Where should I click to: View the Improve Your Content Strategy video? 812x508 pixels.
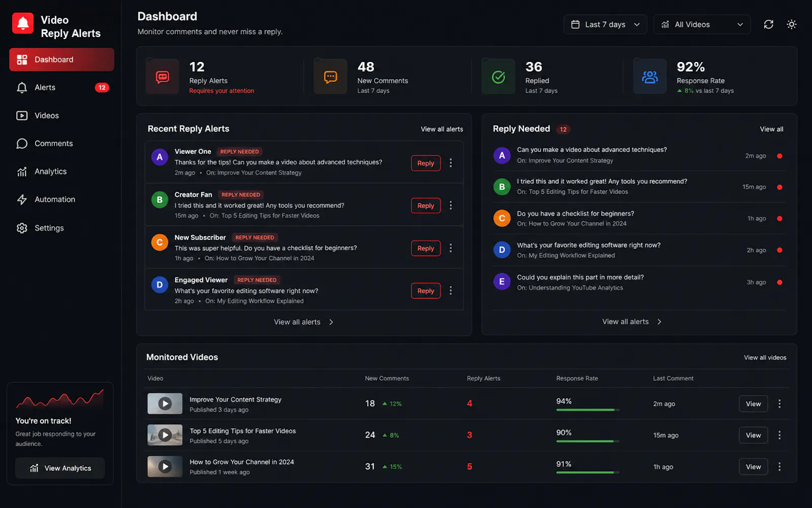tap(753, 403)
